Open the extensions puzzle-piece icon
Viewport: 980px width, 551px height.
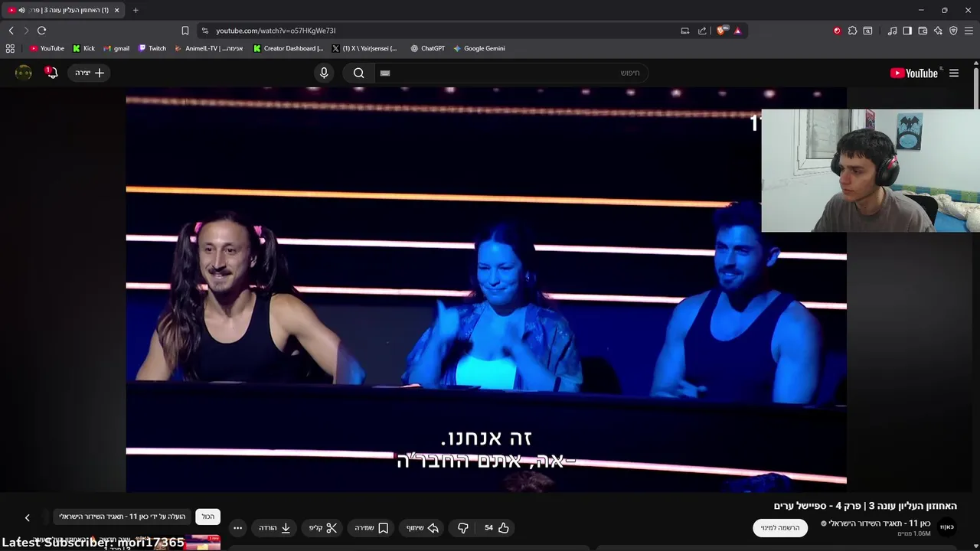click(852, 31)
